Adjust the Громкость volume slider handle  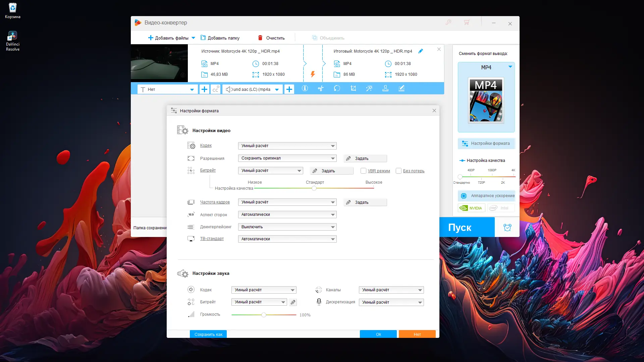click(264, 315)
